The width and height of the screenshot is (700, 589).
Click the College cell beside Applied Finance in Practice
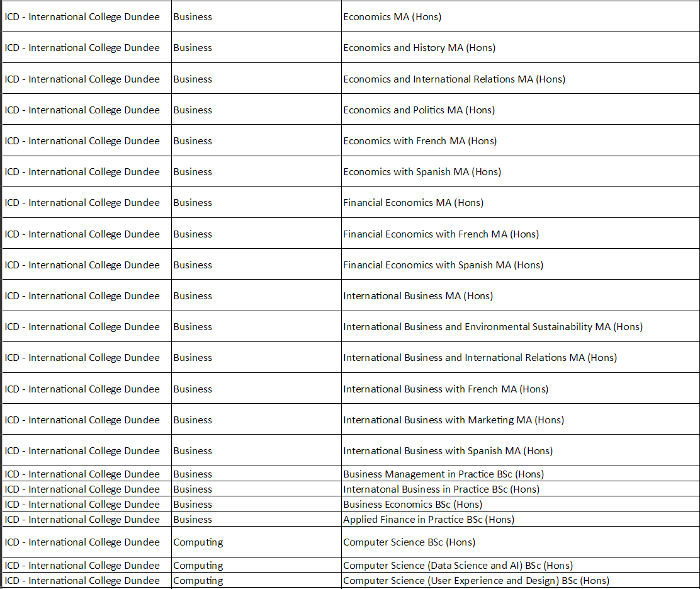[x=87, y=519]
